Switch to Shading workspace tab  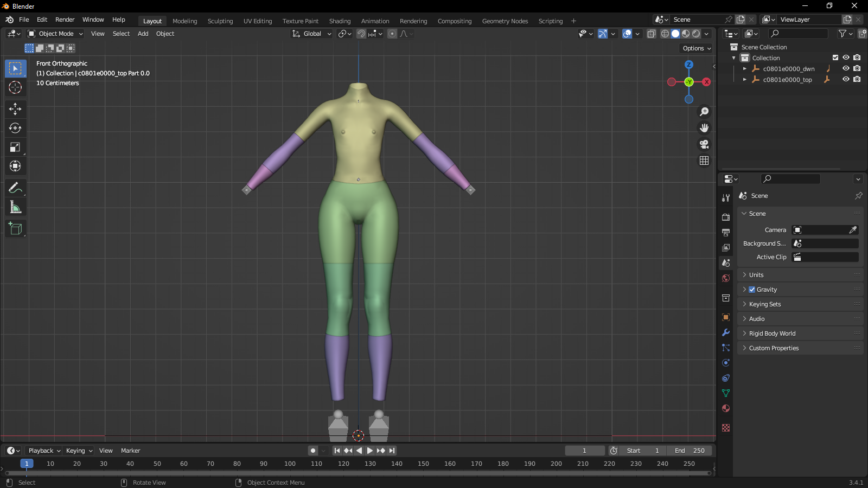click(340, 21)
